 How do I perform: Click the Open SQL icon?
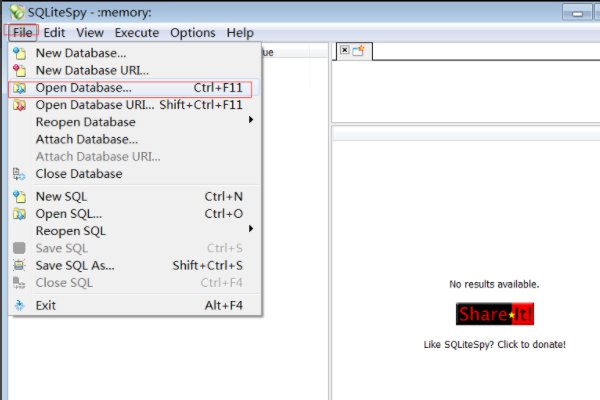coord(19,214)
